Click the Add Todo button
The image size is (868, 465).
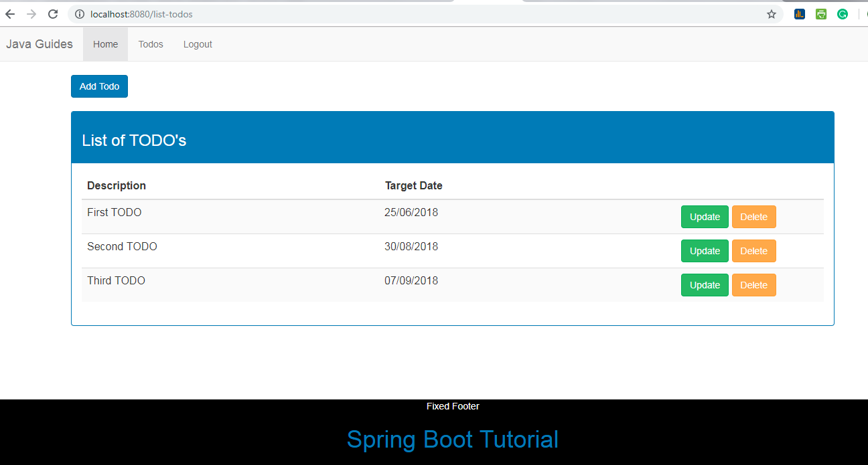coord(99,86)
